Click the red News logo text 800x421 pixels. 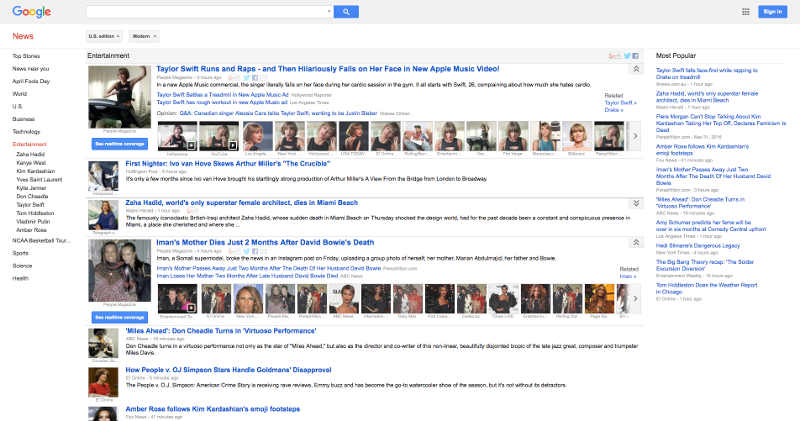[x=23, y=36]
